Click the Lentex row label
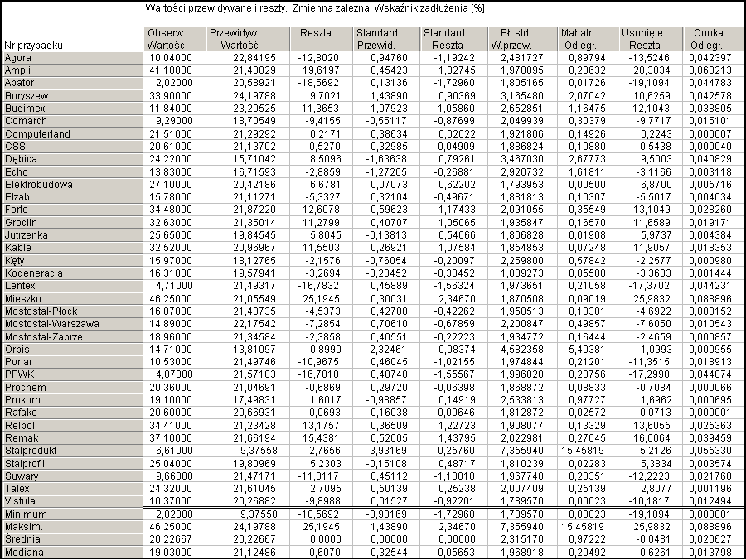 (x=72, y=286)
